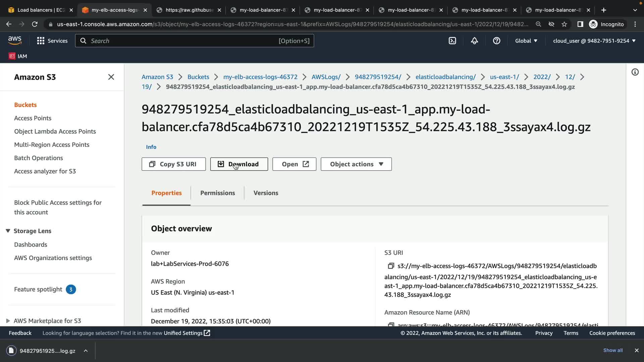Close the Amazon S3 sidebar panel

coord(111,77)
